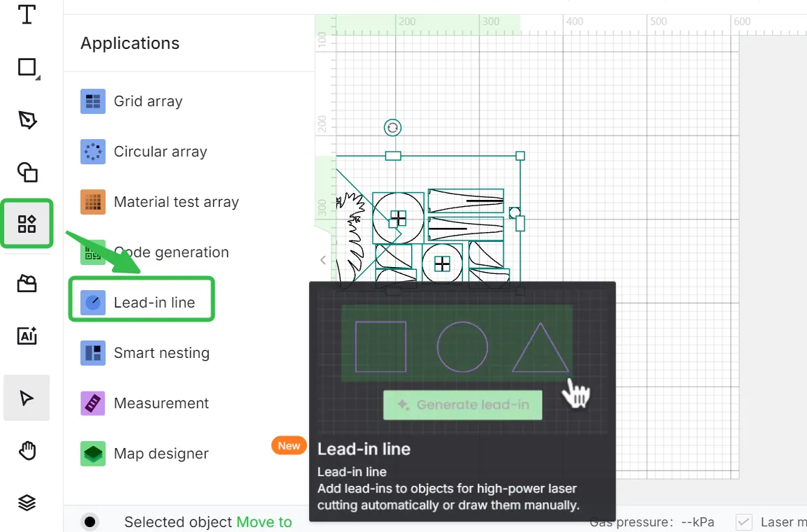Screen dimensions: 807x532
Task: Collapse the Applications side panel chevron
Action: pos(322,260)
